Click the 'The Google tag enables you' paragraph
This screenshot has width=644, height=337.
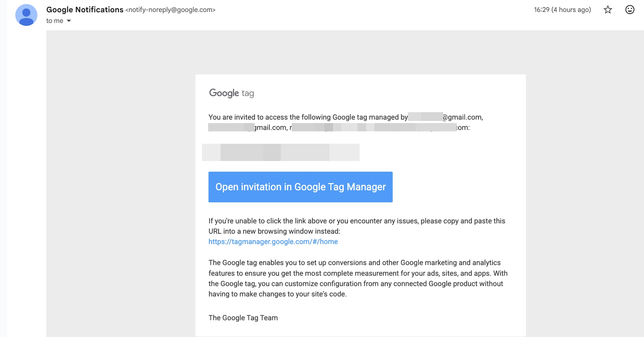pyautogui.click(x=358, y=278)
